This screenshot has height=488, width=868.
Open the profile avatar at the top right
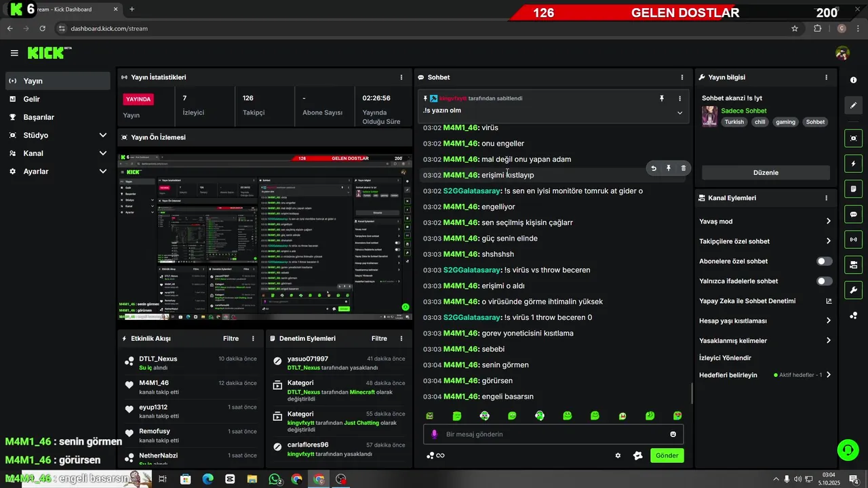(x=842, y=53)
